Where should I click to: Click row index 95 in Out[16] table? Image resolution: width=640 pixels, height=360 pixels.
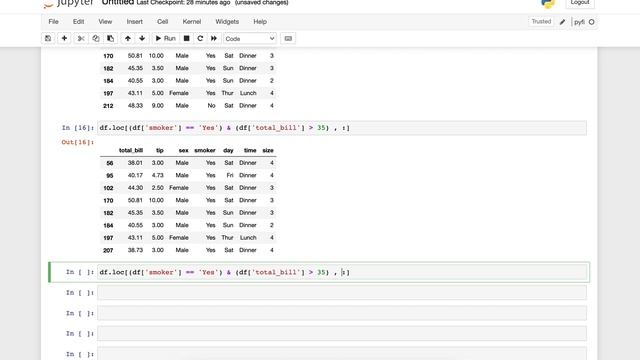[x=109, y=176]
